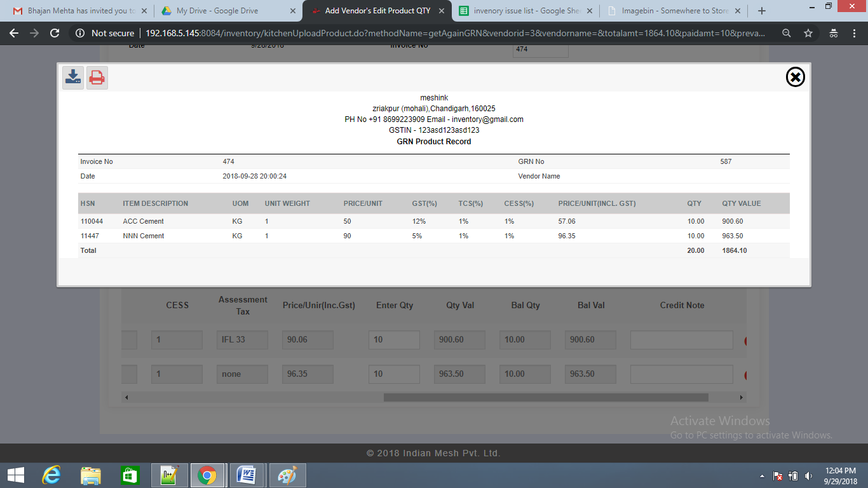This screenshot has width=868, height=488.
Task: Launch Internet Explorer from taskbar
Action: 51,475
